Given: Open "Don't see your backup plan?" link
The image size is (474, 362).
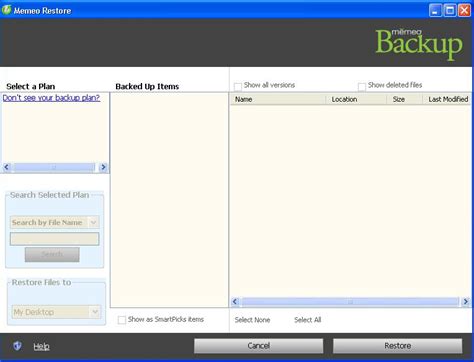Looking at the screenshot, I should pyautogui.click(x=51, y=98).
